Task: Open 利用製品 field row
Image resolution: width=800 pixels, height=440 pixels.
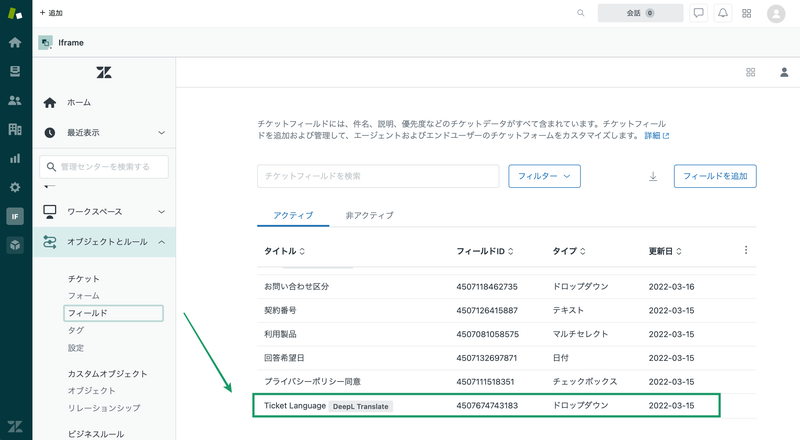Action: pyautogui.click(x=507, y=334)
